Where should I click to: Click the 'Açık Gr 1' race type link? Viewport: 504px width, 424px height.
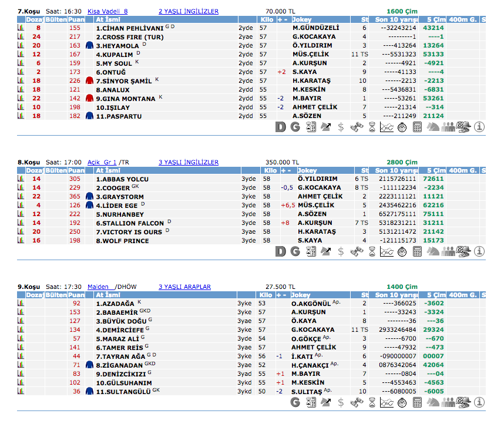coord(102,162)
